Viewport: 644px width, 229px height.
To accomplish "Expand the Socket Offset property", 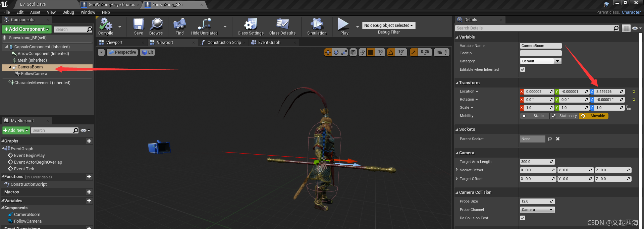I will tap(457, 170).
